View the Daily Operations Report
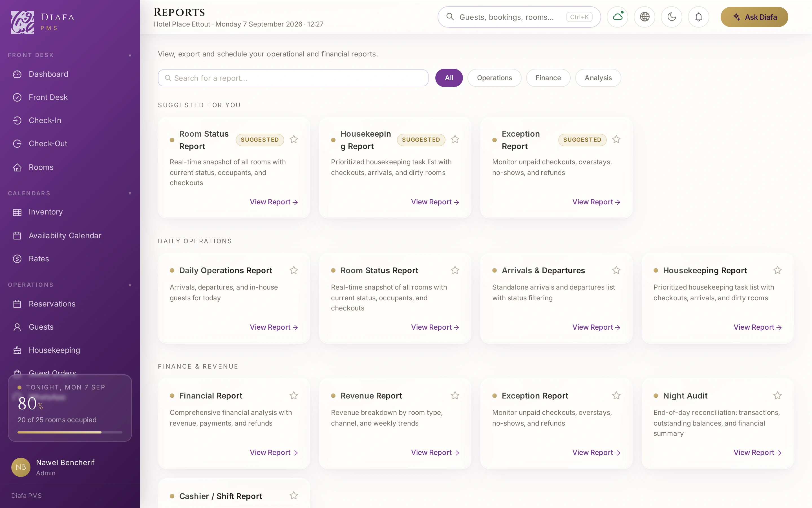 (x=274, y=327)
